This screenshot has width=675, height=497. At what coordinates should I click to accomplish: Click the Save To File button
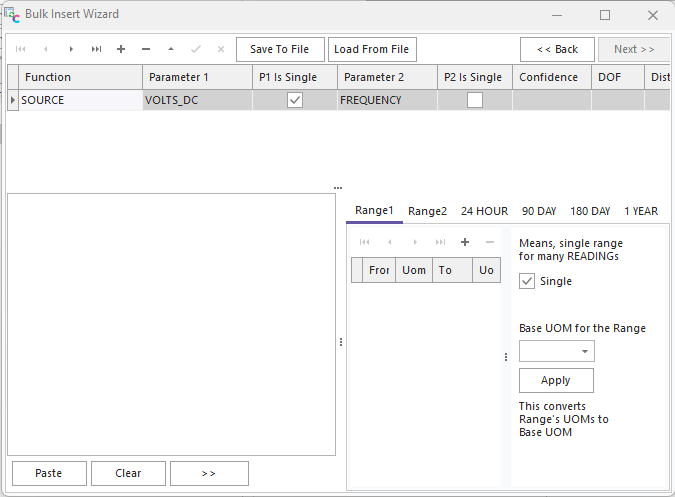click(x=279, y=49)
